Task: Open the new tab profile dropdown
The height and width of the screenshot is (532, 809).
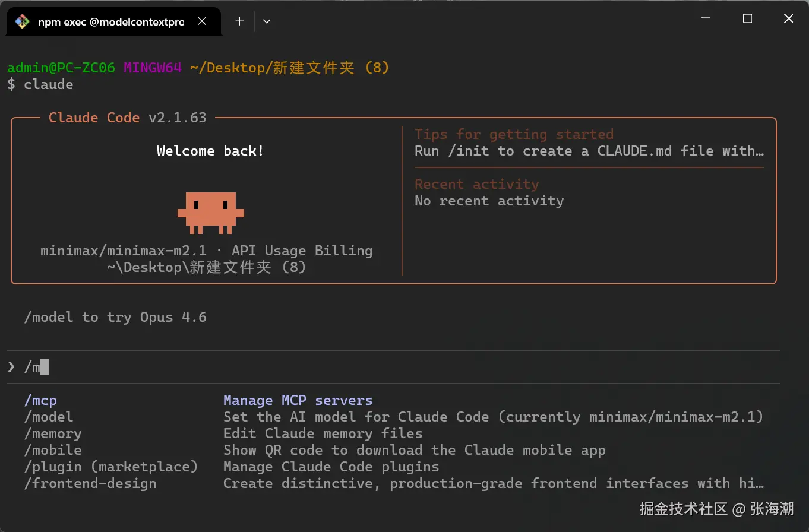Action: click(x=267, y=21)
